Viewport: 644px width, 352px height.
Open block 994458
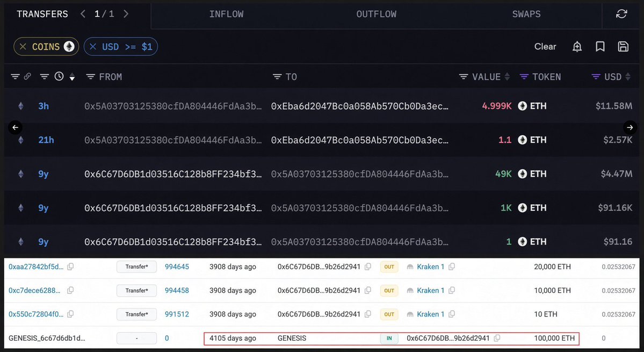pos(177,290)
